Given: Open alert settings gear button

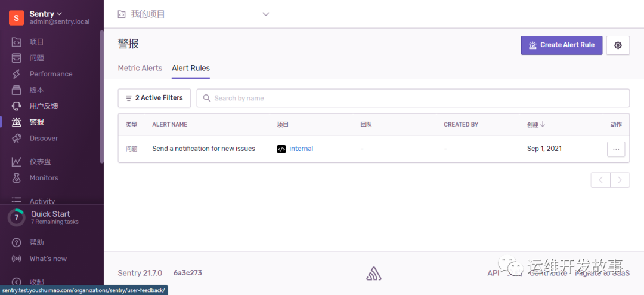Looking at the screenshot, I should click(x=618, y=45).
